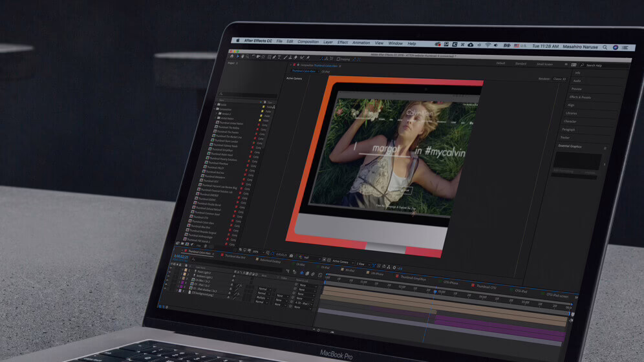Click the Creative Cloud icon in the menu bar
Screen dimensions: 644x362
438,44
